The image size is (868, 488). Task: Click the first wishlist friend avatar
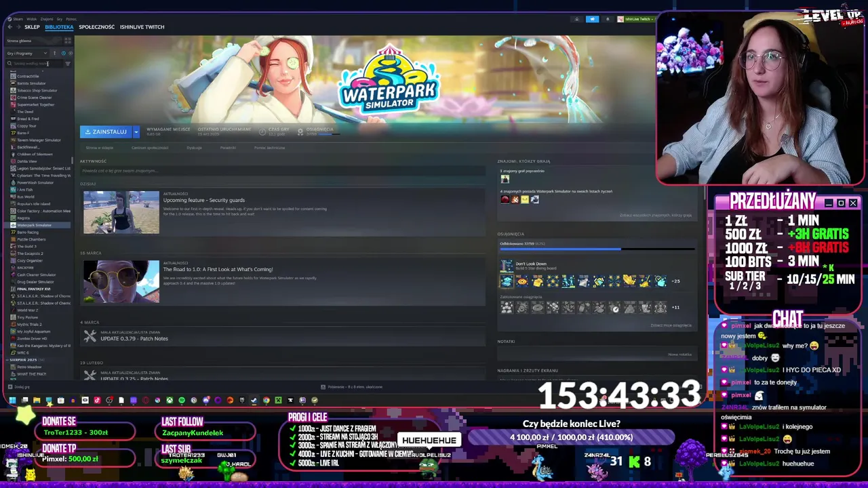[x=505, y=199]
